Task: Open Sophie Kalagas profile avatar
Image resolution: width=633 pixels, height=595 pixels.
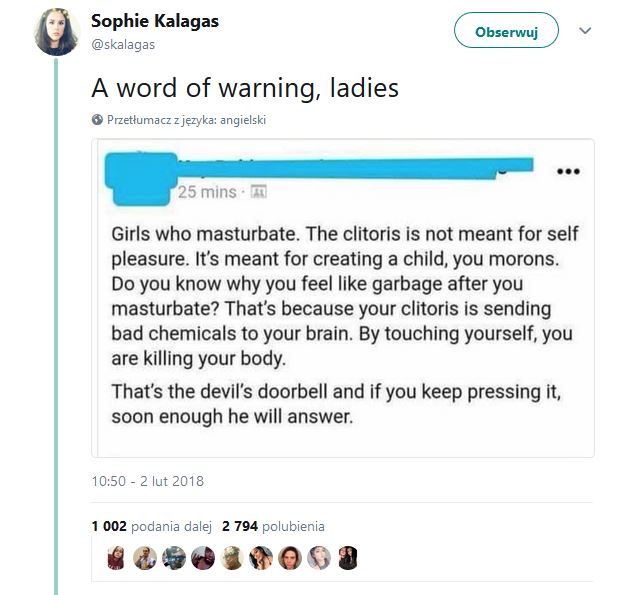Action: (x=57, y=31)
